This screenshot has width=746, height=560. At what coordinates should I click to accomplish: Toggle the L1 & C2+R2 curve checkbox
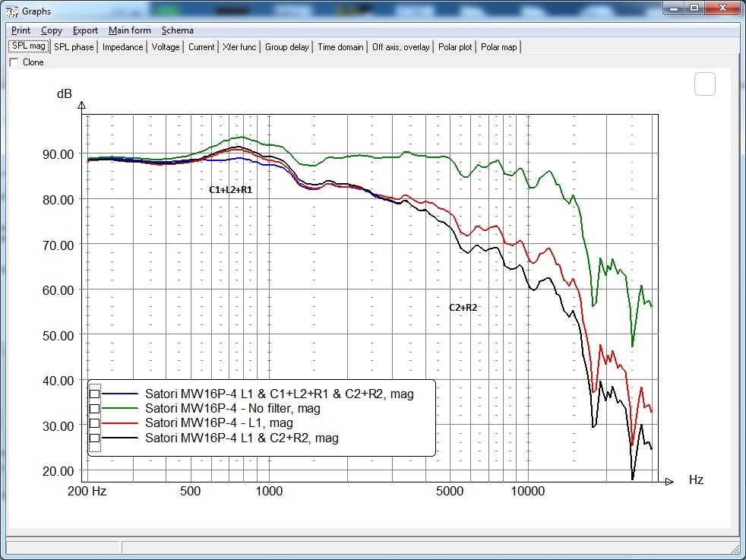click(95, 438)
